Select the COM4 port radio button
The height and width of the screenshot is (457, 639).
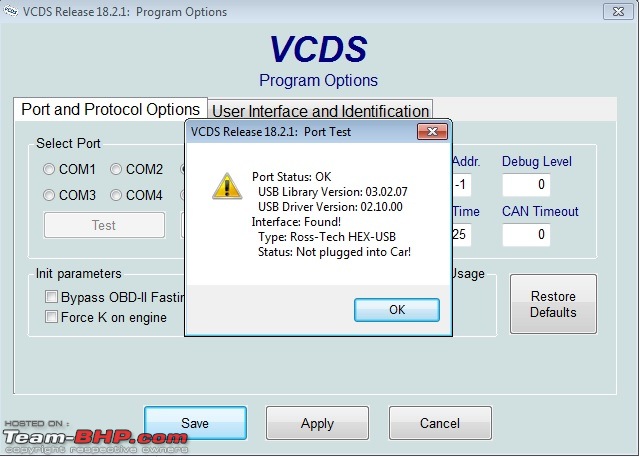coord(116,195)
